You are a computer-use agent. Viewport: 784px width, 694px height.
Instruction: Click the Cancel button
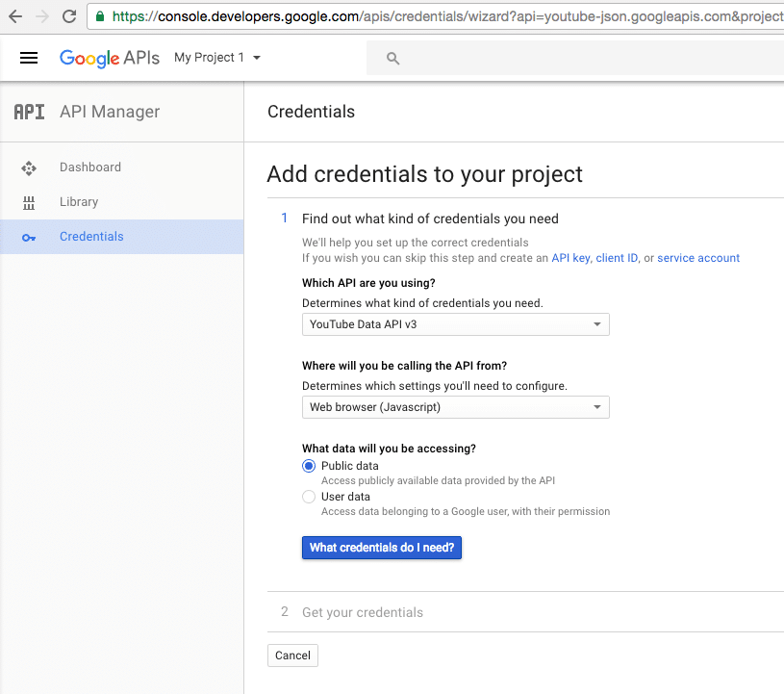[292, 655]
